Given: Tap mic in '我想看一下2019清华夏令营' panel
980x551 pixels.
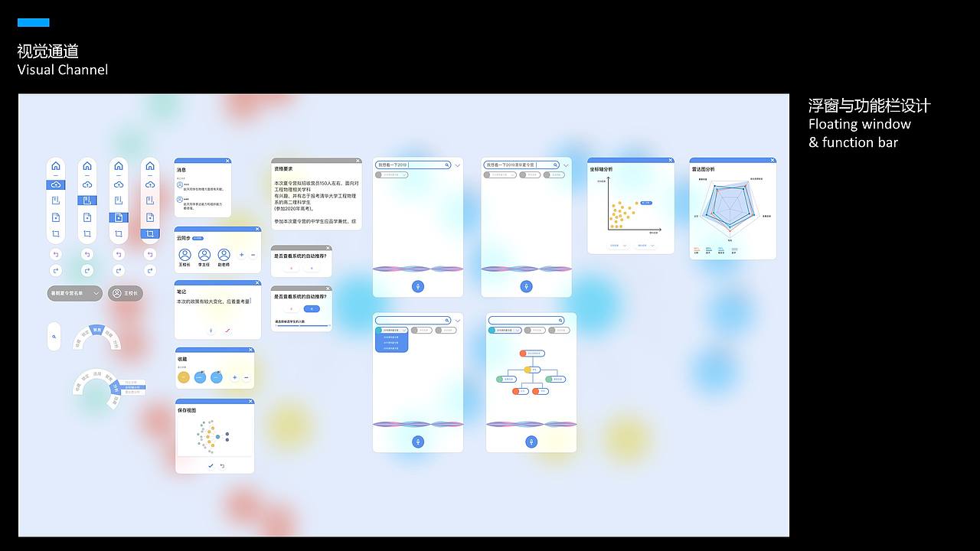Looking at the screenshot, I should tap(526, 286).
